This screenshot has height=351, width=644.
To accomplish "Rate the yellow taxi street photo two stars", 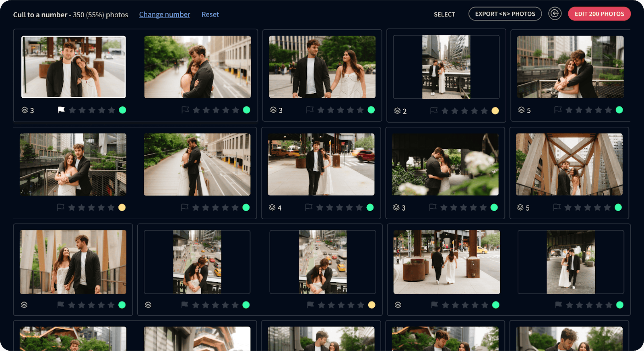I will 330,208.
